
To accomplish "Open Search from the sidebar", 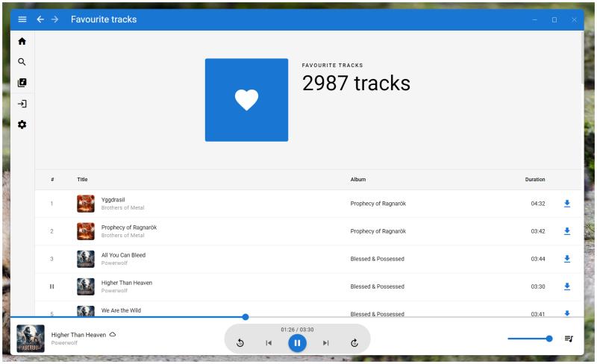I will click(22, 62).
